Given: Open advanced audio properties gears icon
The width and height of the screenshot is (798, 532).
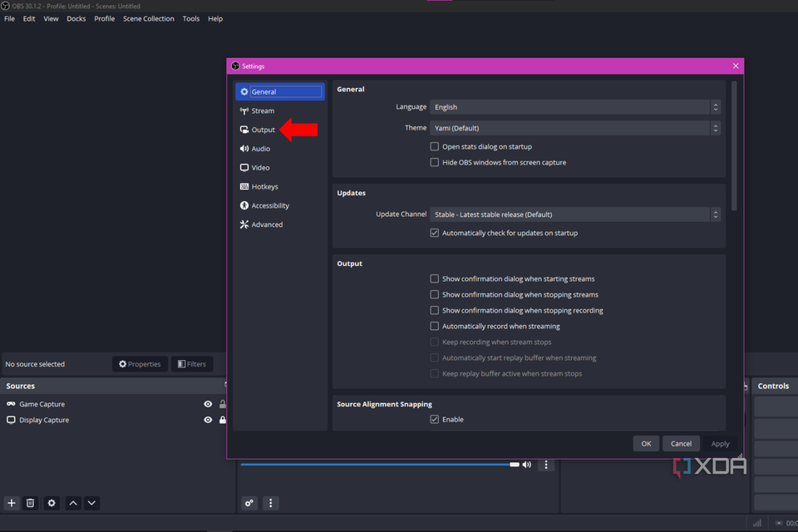Looking at the screenshot, I should (249, 503).
